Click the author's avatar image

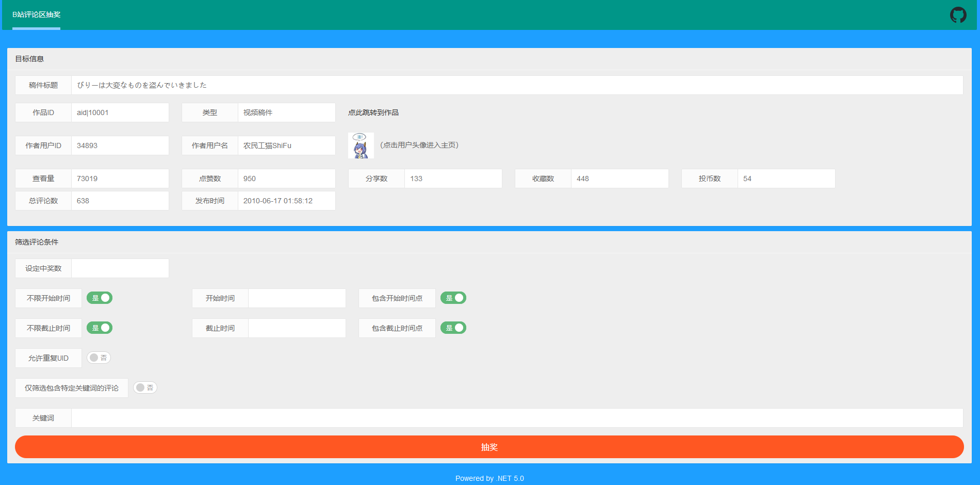pyautogui.click(x=361, y=145)
